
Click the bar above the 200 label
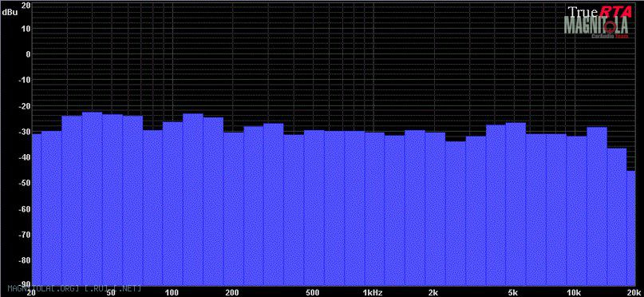(x=233, y=208)
